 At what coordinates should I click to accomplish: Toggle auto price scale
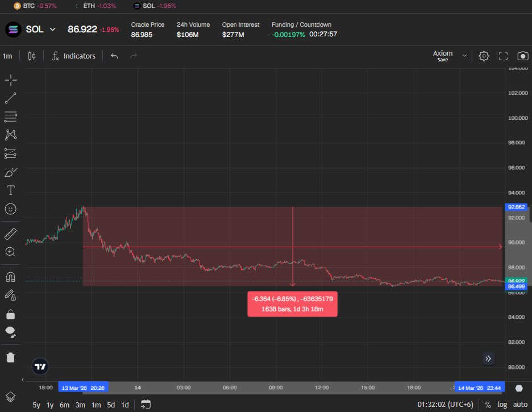(520, 405)
